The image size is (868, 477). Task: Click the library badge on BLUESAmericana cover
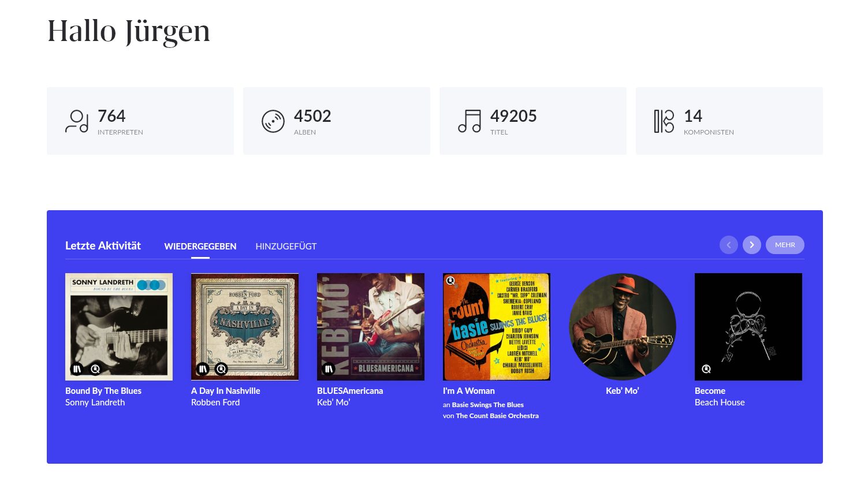coord(329,369)
